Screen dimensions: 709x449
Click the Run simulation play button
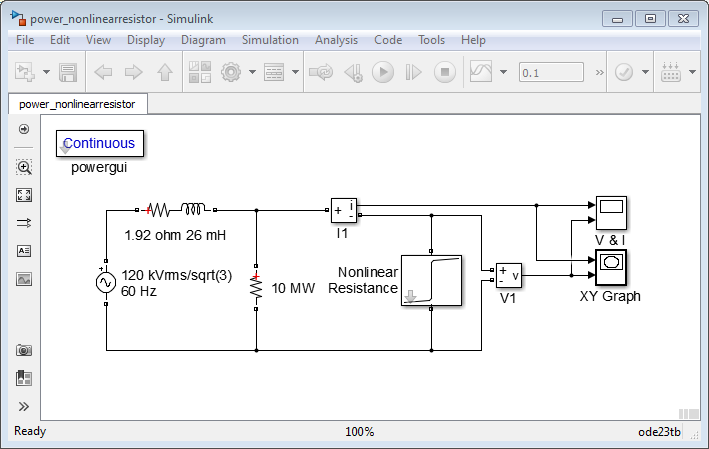pyautogui.click(x=382, y=73)
